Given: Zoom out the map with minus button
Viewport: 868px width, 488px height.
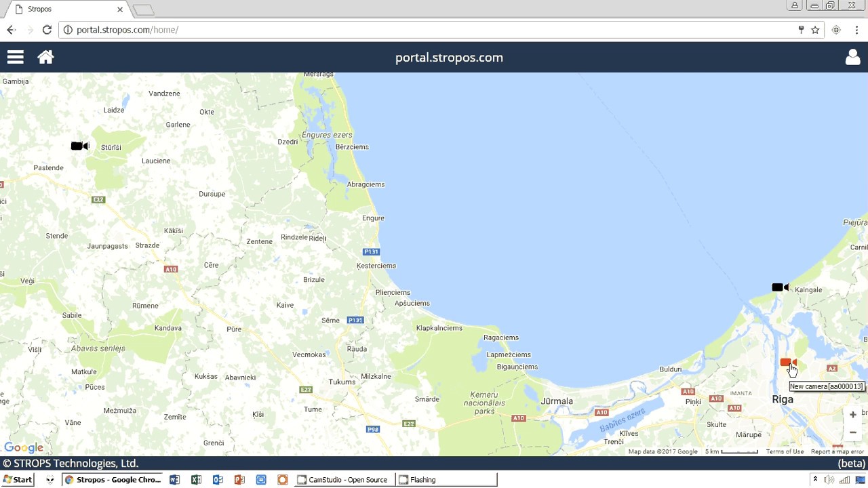Looking at the screenshot, I should 852,432.
